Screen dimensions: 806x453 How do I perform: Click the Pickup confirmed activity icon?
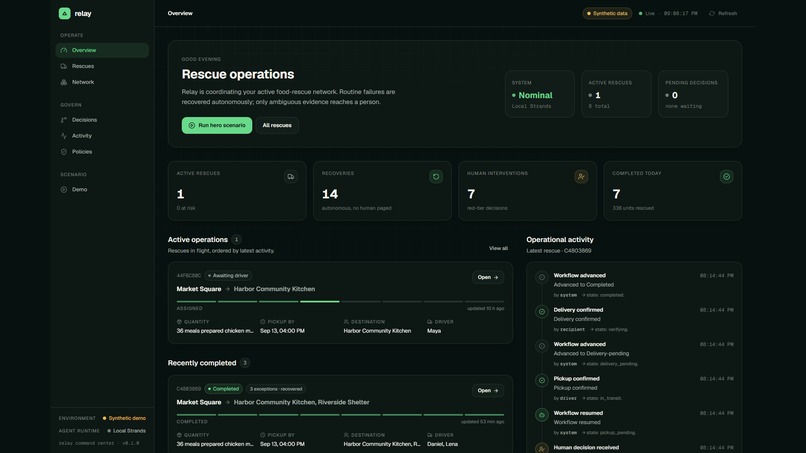pos(542,380)
